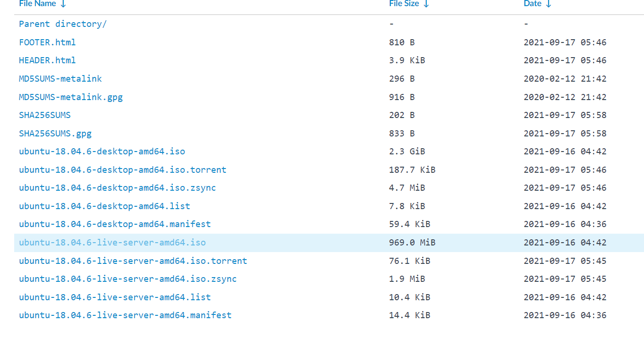
Task: Select the 76.1 KiB size cell
Action: (x=410, y=261)
